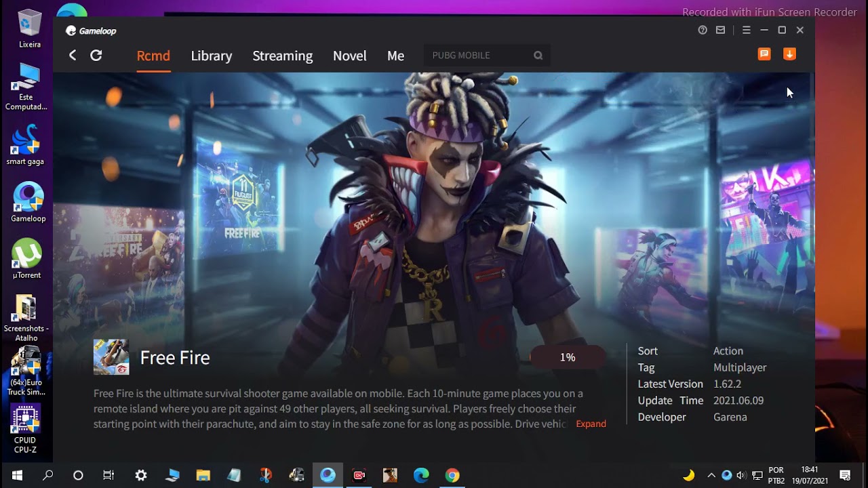Open File Explorer from taskbar

[203, 475]
